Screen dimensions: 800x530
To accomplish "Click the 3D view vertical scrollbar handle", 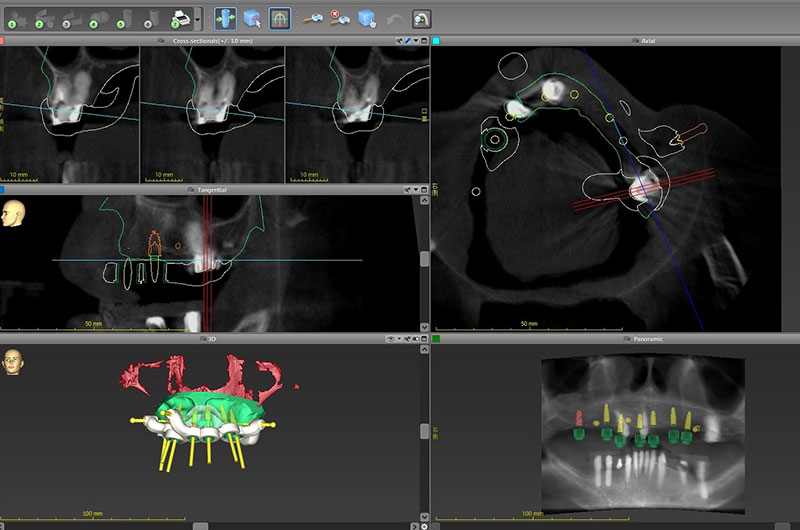I will (424, 431).
